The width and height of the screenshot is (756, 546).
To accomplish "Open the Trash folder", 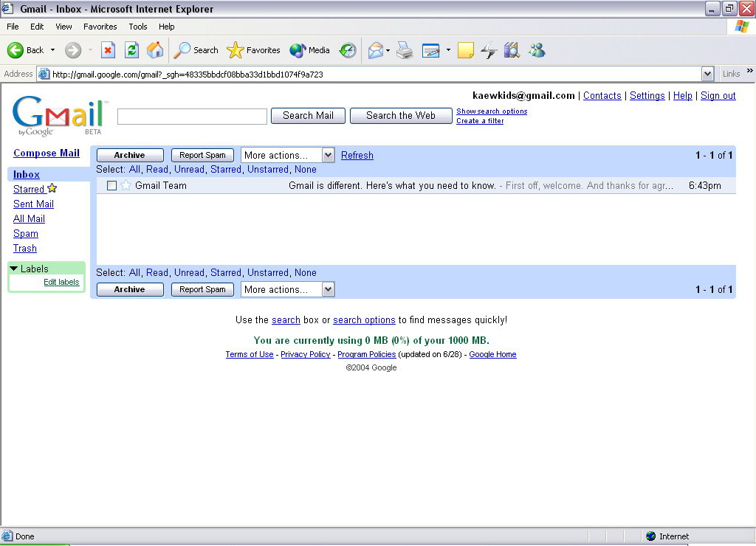I will click(24, 249).
